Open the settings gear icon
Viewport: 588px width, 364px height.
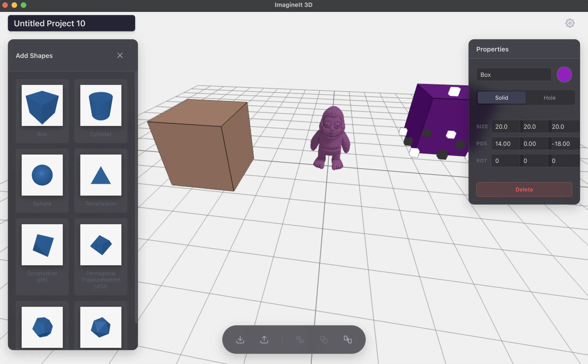click(570, 23)
